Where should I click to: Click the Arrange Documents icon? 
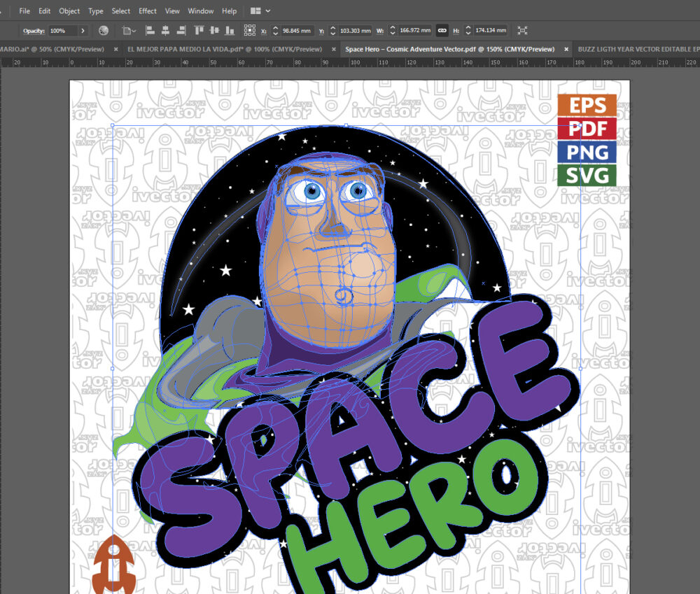pyautogui.click(x=255, y=10)
